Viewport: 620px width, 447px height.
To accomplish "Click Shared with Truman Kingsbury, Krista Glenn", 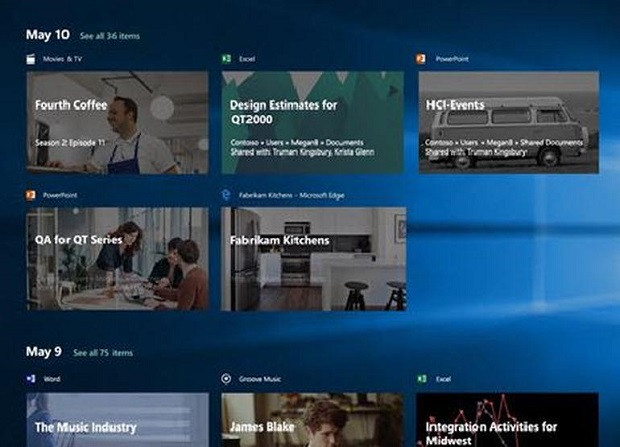I will pyautogui.click(x=302, y=152).
